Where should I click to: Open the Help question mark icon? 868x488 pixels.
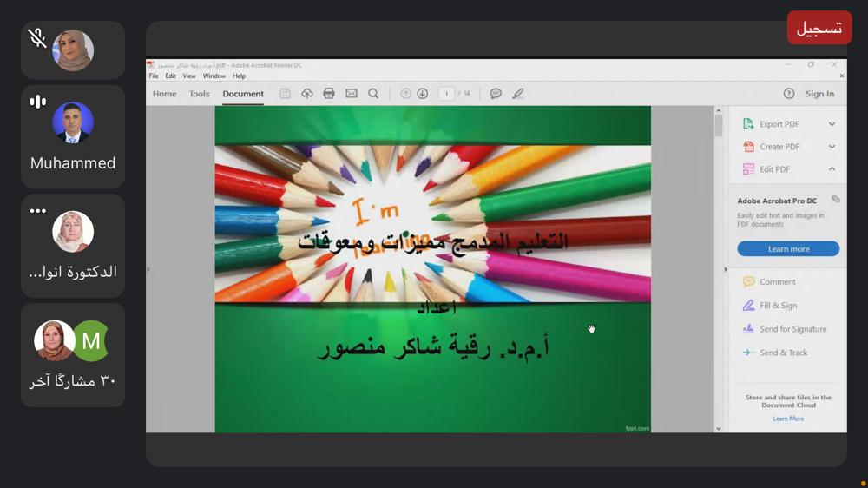click(789, 94)
